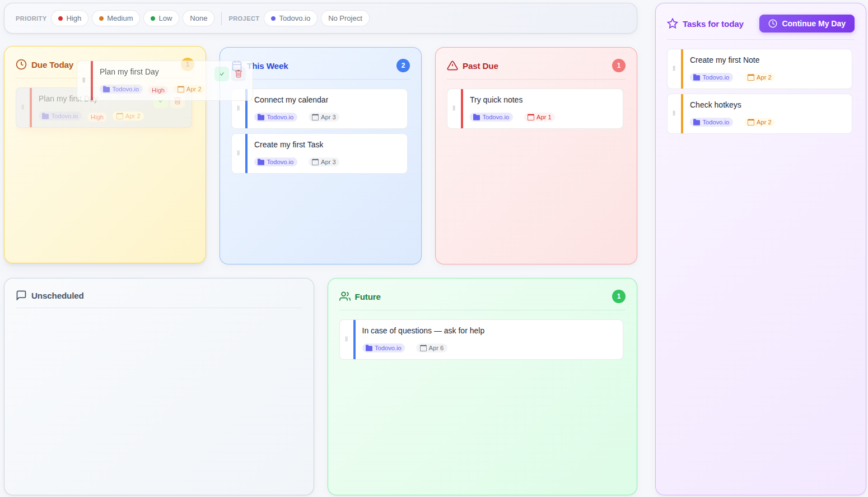Grab drag handle of dragged Plan my first Day

click(x=84, y=80)
